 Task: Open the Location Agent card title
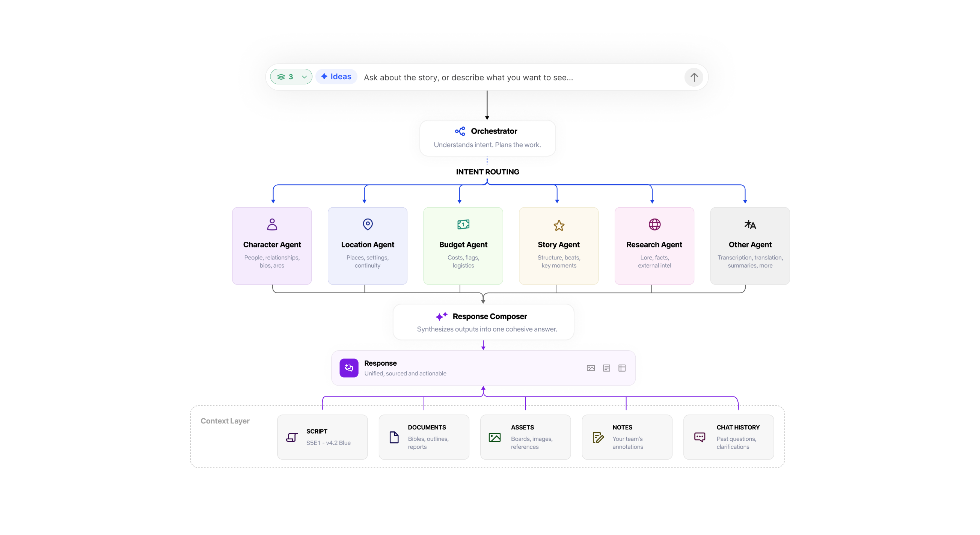[x=368, y=245]
